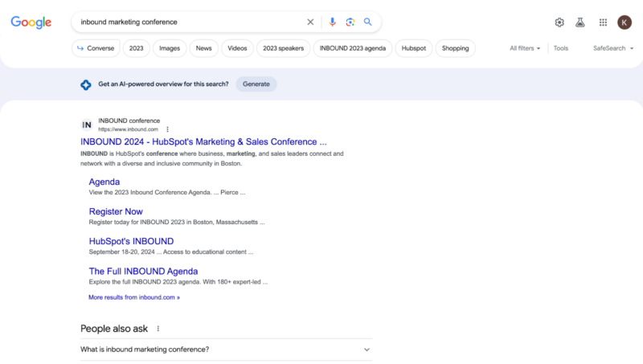Click the People also ask heading
Image resolution: width=643 pixels, height=364 pixels.
(x=114, y=329)
